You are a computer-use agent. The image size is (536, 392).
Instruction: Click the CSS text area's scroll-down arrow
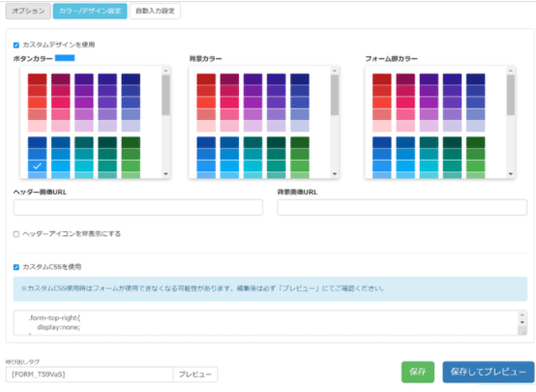(522, 322)
